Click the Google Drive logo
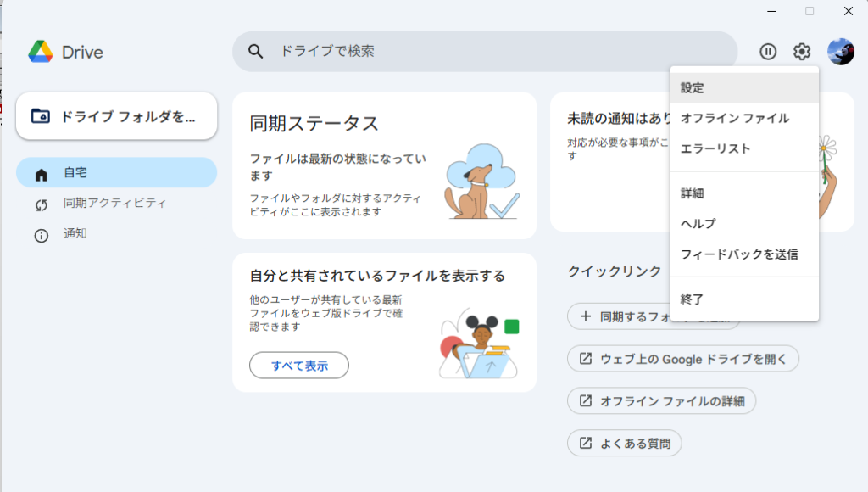This screenshot has width=868, height=492. point(40,52)
